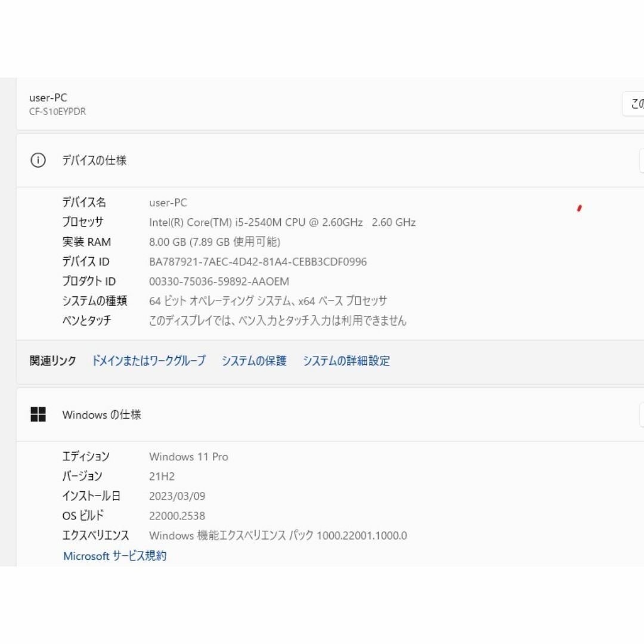Click the インストール日 label
This screenshot has width=644, height=644.
(91, 496)
